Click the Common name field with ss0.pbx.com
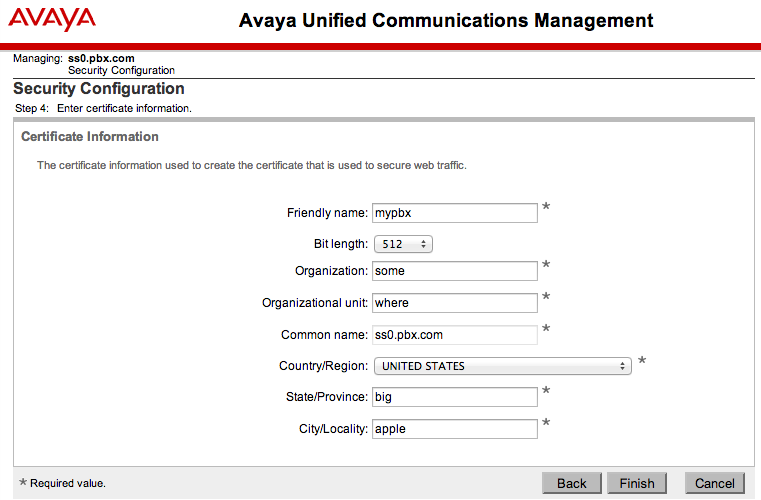761x500 pixels. (455, 335)
